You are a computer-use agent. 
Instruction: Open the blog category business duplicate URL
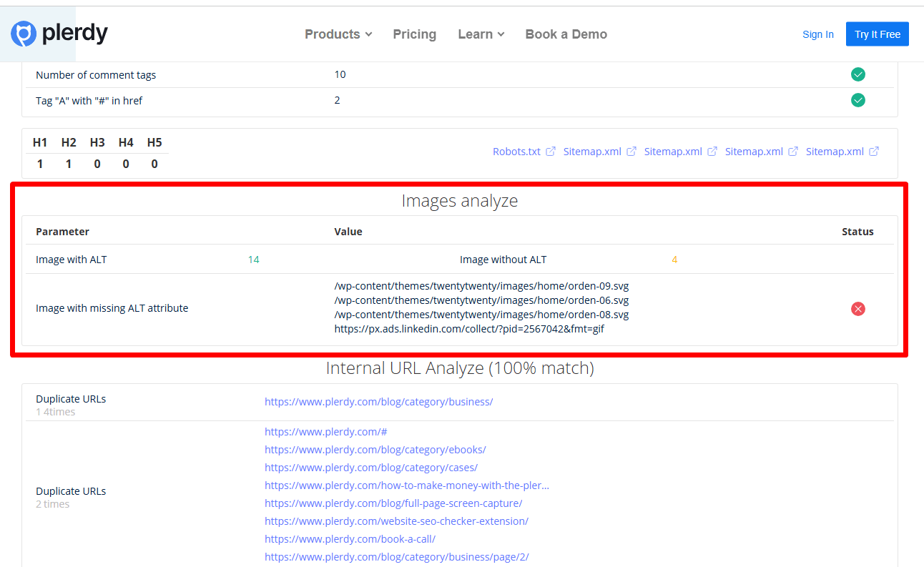[379, 401]
